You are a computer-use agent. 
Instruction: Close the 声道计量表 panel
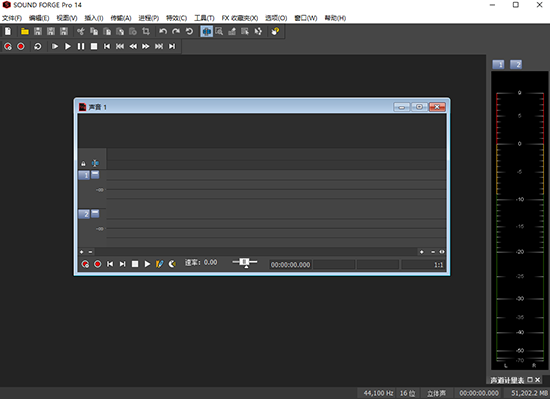pos(537,380)
